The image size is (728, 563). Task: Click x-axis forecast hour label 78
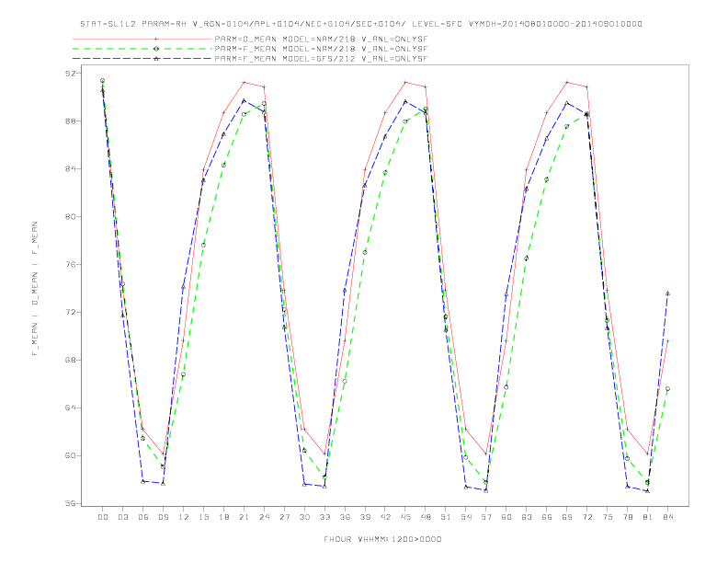tap(627, 517)
